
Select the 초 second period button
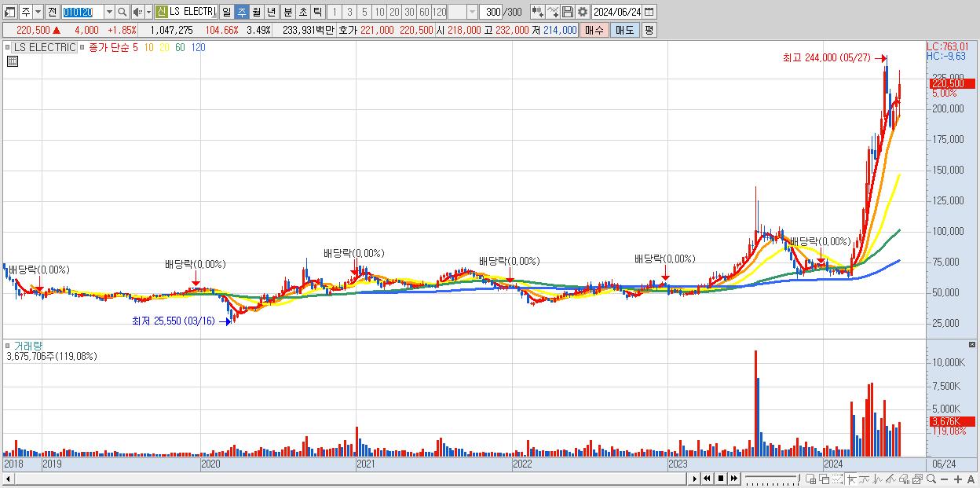click(303, 12)
